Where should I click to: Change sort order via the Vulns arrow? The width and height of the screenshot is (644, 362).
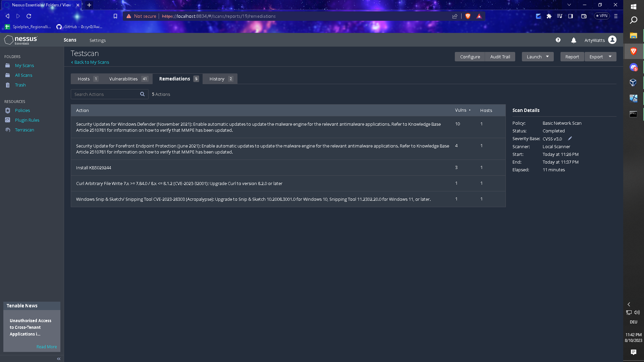click(470, 110)
